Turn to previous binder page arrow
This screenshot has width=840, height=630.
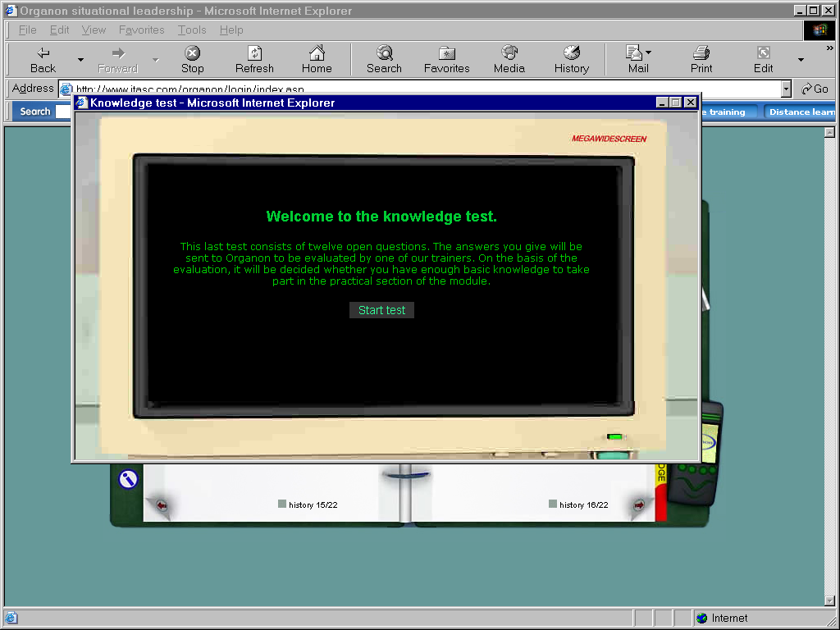tap(162, 505)
